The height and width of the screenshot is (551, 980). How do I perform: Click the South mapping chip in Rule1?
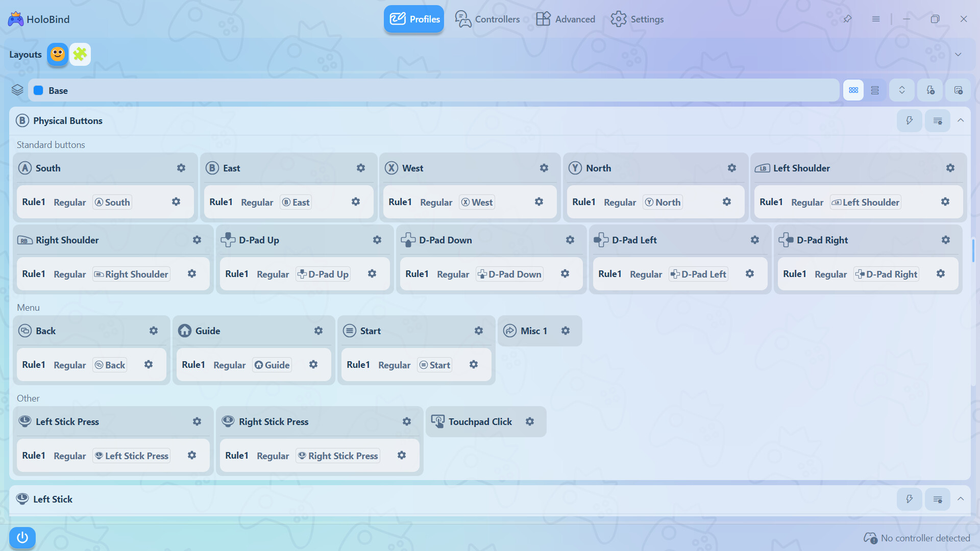(112, 202)
